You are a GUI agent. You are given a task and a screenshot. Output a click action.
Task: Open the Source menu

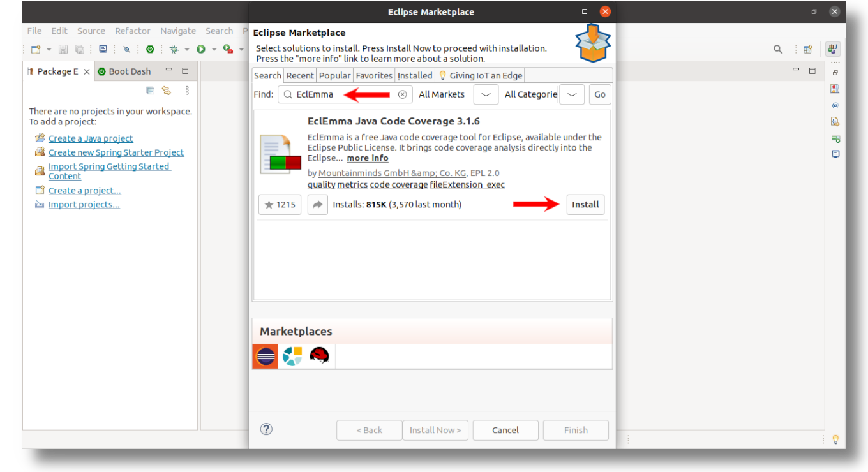[x=91, y=31]
